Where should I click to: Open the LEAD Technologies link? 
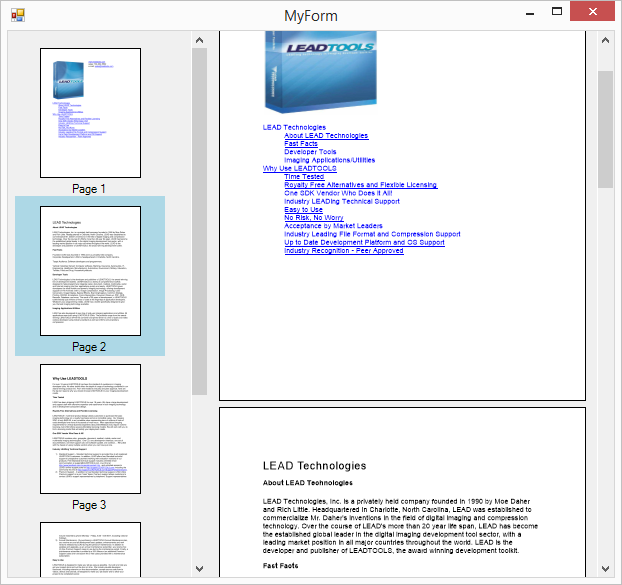click(294, 127)
